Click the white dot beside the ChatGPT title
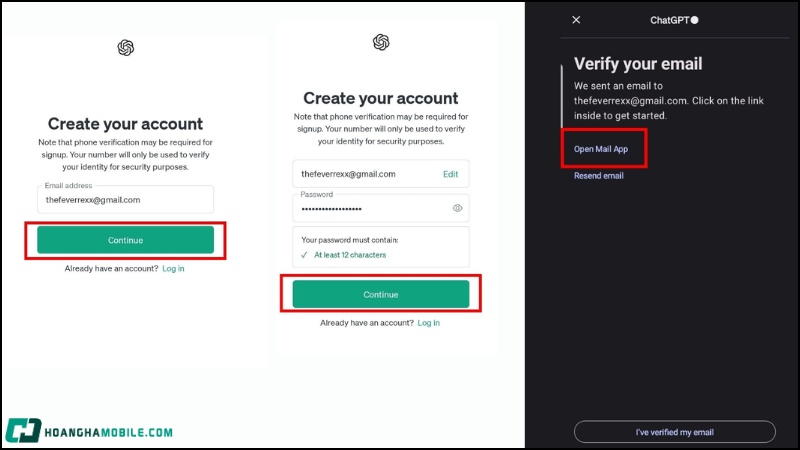800x450 pixels. [x=695, y=19]
